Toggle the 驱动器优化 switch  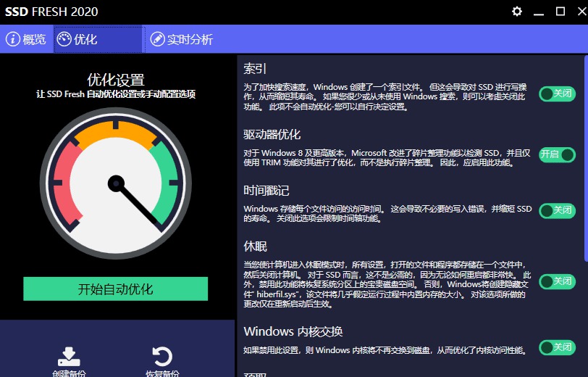[x=558, y=154]
